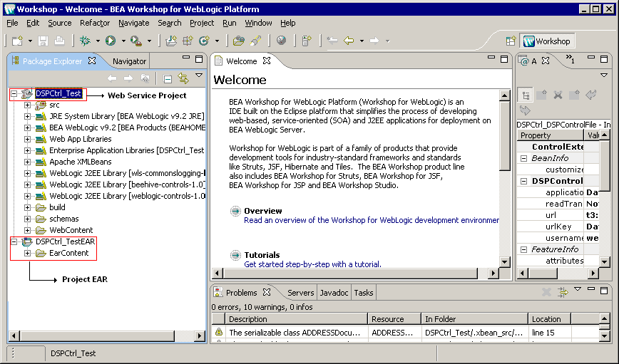
Task: Click Package Explorer back arrow icon
Action: coord(112,78)
